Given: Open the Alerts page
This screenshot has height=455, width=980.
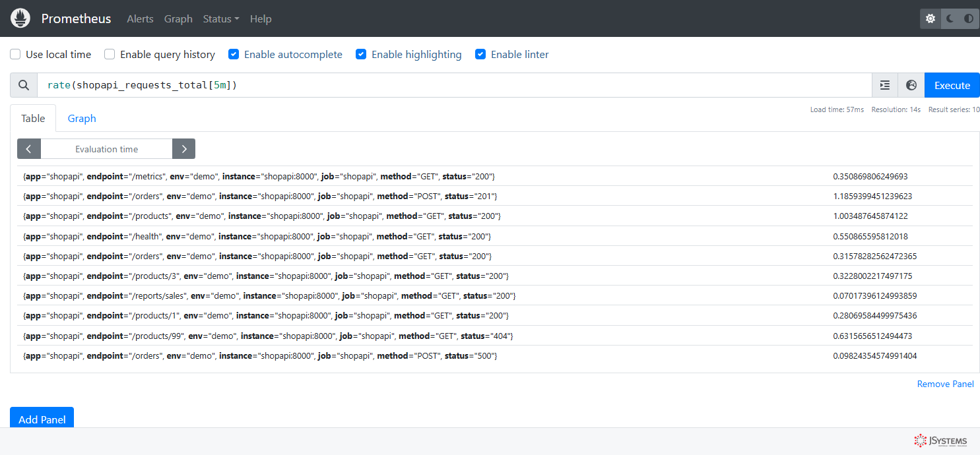Looking at the screenshot, I should tap(140, 18).
